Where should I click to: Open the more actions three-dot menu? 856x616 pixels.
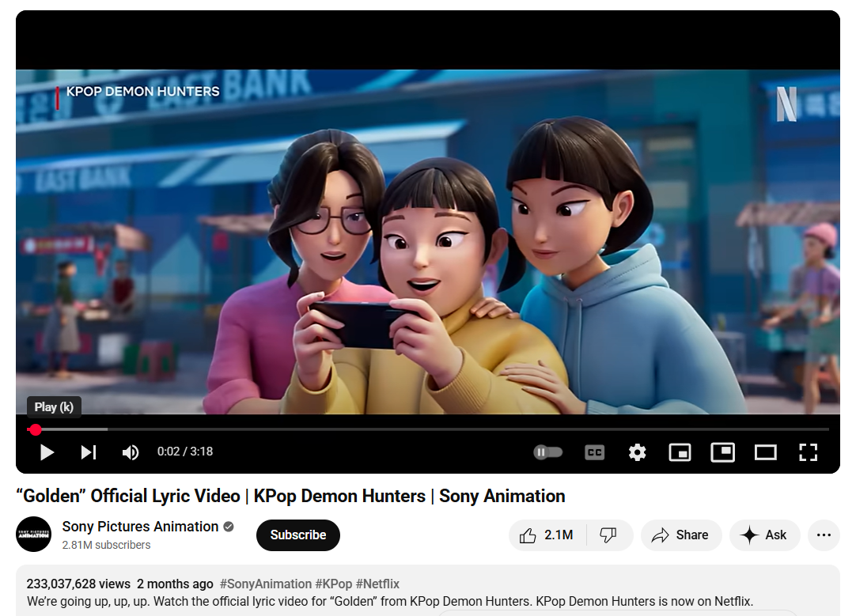point(824,535)
